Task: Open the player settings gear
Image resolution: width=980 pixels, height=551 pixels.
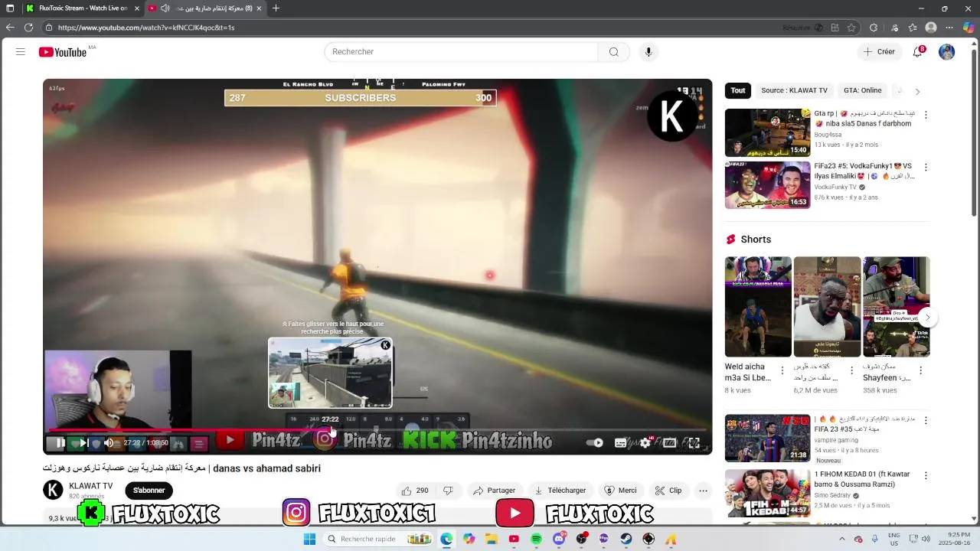Action: tap(645, 442)
